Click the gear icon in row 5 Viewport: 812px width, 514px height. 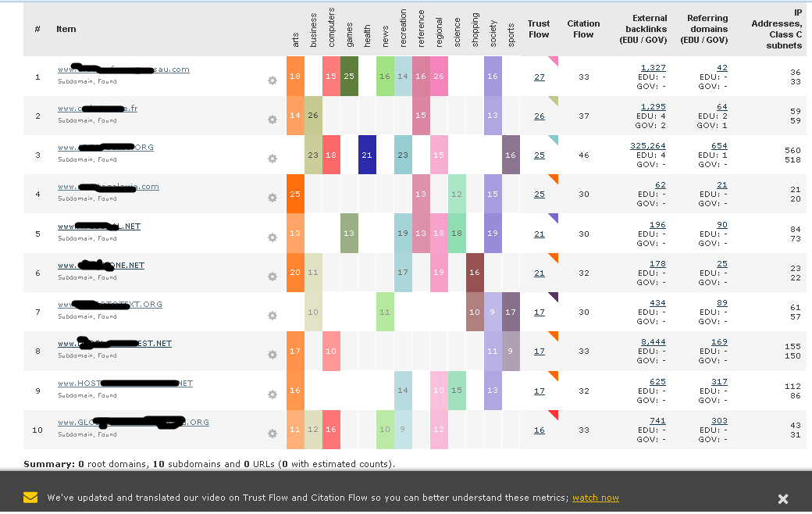pos(272,237)
